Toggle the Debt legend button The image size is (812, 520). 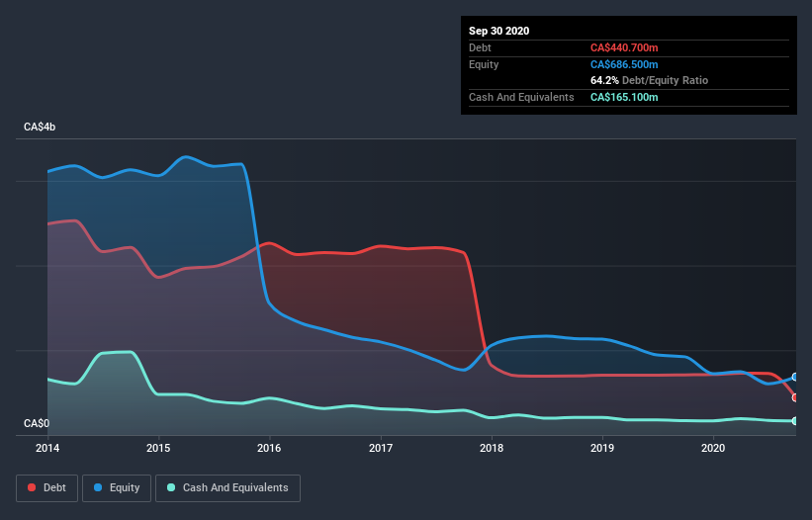tap(46, 488)
